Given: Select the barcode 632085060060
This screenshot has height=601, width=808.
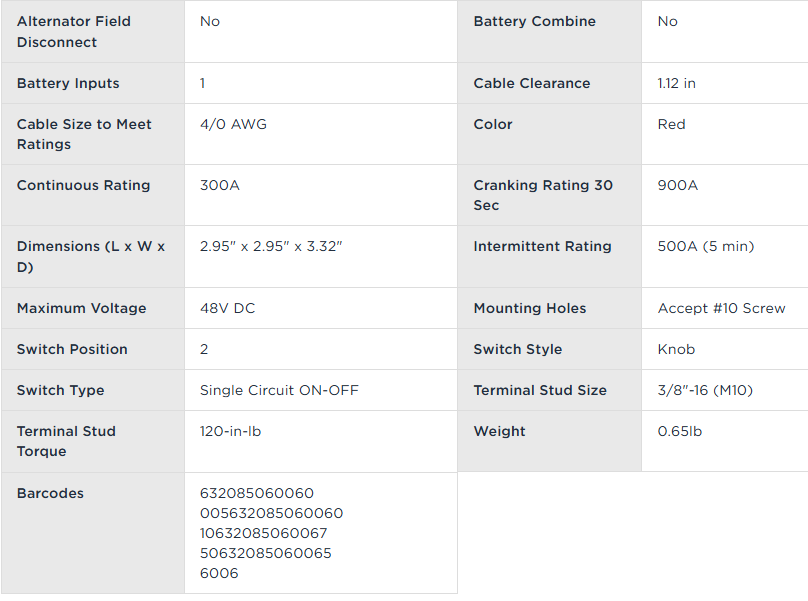Looking at the screenshot, I should click(257, 493).
